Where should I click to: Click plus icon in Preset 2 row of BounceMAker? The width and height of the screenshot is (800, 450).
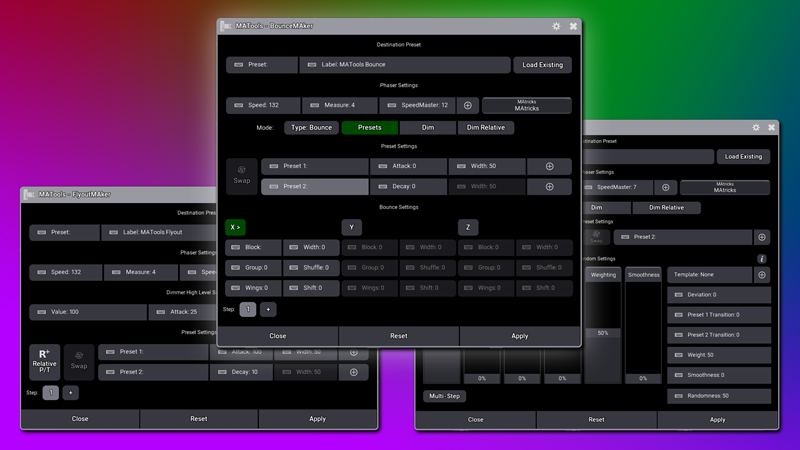coord(549,187)
